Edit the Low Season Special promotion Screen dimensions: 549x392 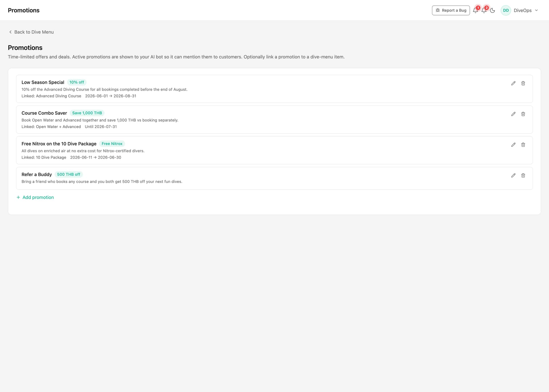coord(513,83)
